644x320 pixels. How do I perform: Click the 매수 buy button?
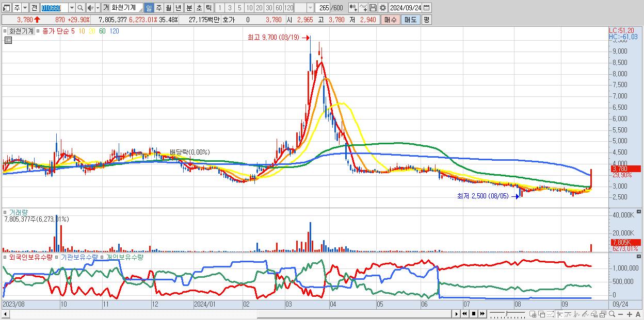point(390,20)
